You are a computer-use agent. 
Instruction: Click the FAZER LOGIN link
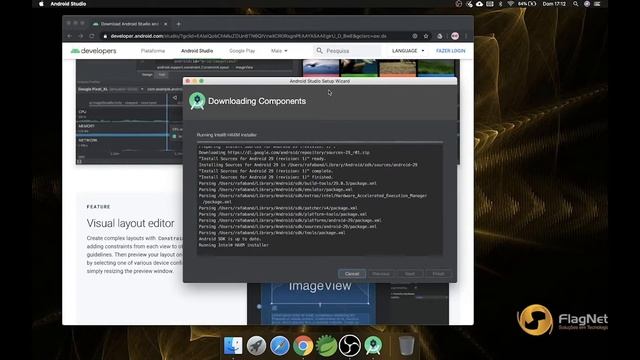[451, 51]
